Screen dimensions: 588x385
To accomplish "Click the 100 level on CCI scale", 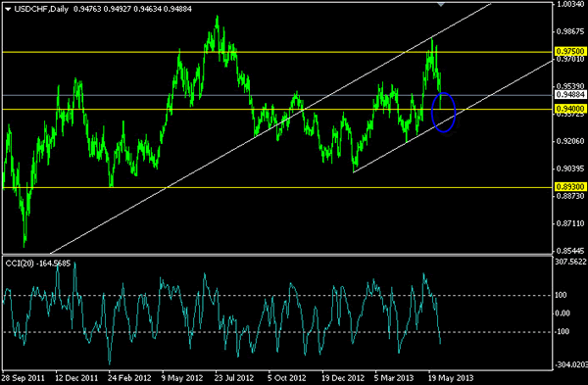I will 561,295.
